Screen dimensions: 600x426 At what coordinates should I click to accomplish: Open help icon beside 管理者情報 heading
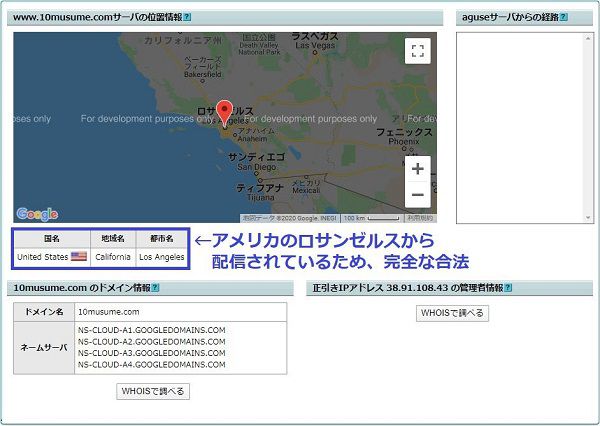click(x=508, y=287)
